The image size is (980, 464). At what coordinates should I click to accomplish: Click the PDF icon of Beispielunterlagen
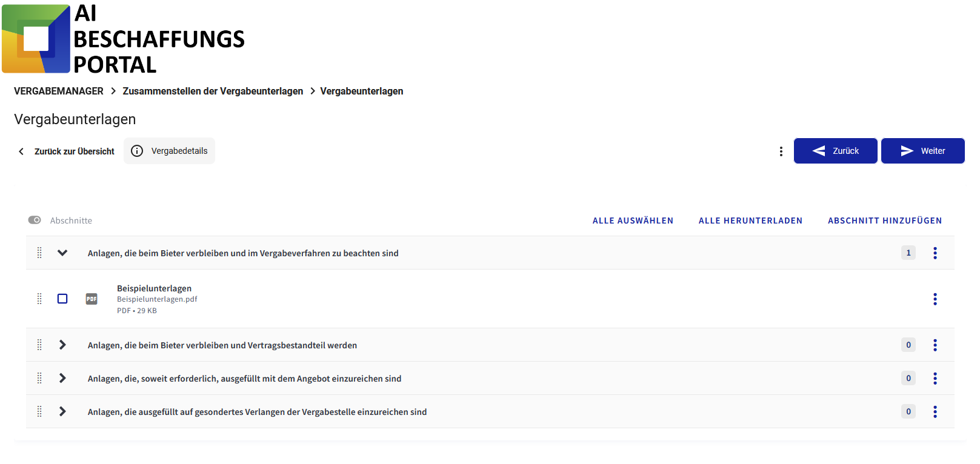[92, 299]
